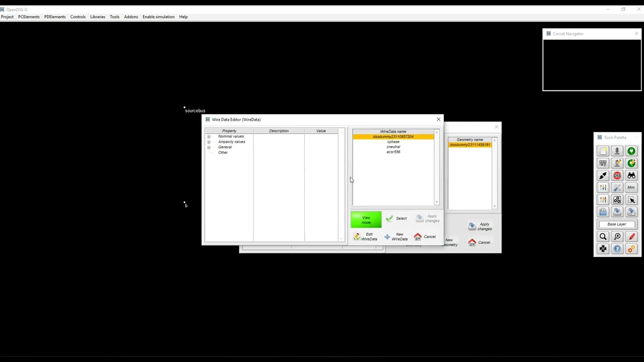Click the green plug icon in Tools Palette
The width and height of the screenshot is (644, 362).
(x=631, y=151)
